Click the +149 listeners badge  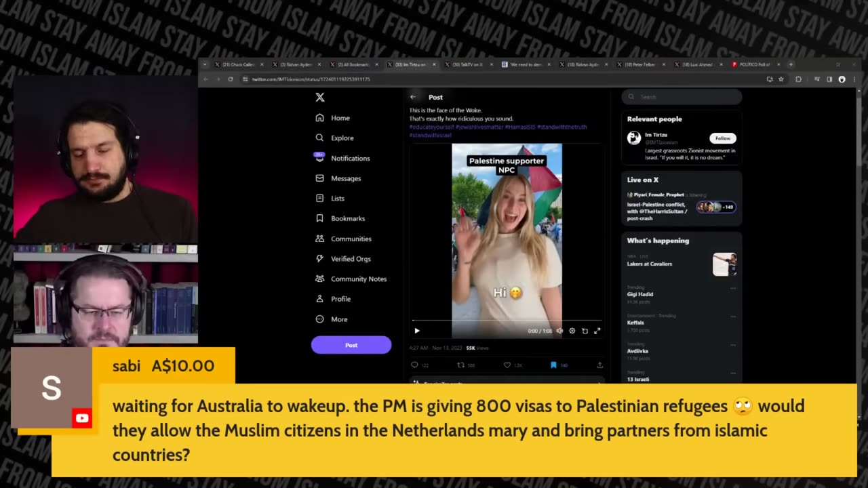(716, 207)
